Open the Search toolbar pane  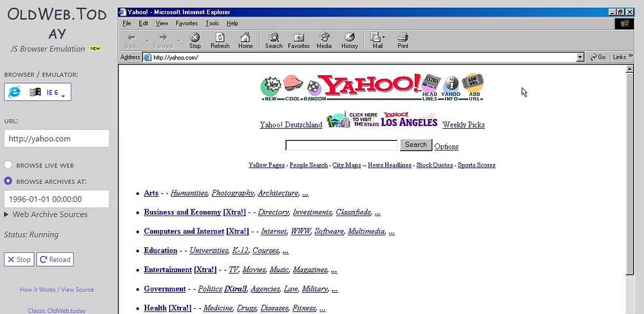[x=274, y=41]
